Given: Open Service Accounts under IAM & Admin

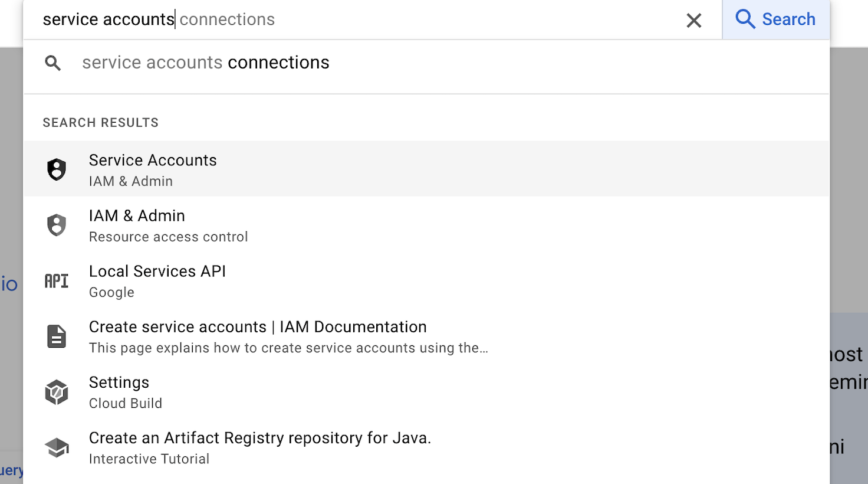Looking at the screenshot, I should tap(153, 160).
